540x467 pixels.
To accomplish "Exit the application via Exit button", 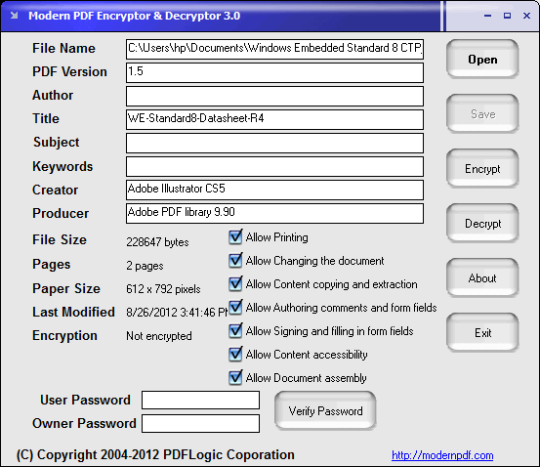I will pos(482,333).
